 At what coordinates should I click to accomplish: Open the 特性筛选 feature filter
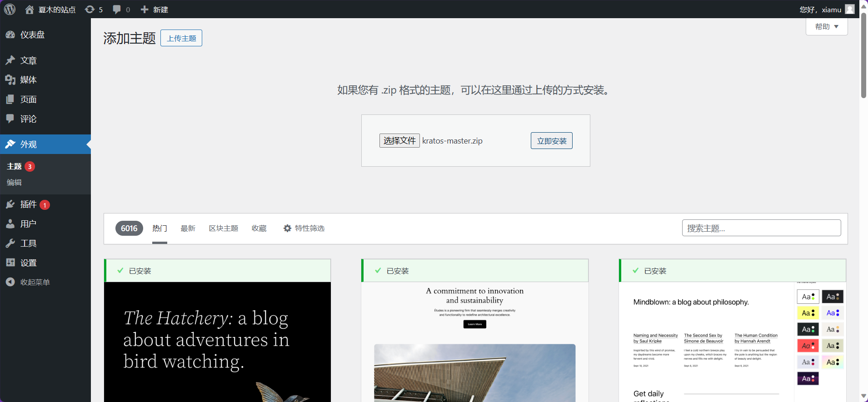(x=304, y=228)
